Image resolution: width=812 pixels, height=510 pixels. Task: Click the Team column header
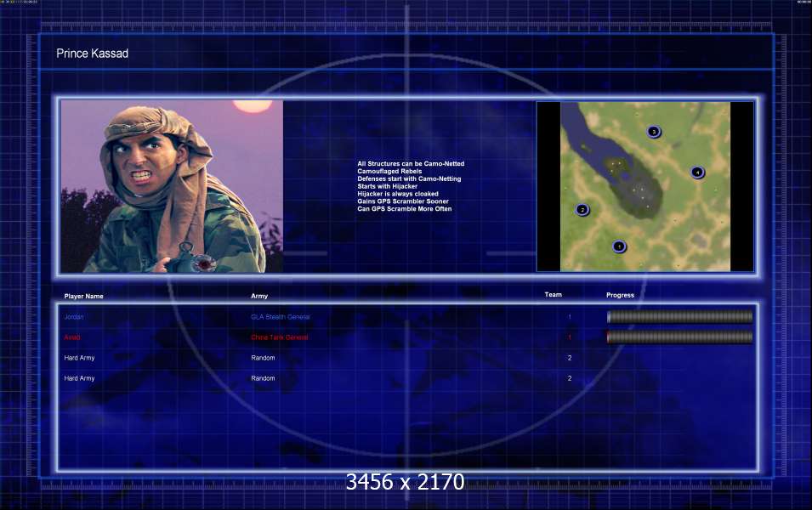[553, 295]
